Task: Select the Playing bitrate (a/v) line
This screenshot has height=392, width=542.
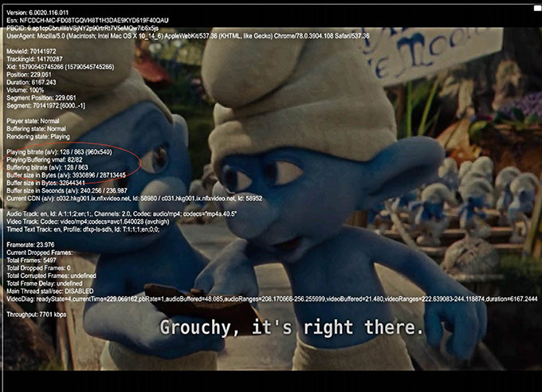Action: [59, 152]
